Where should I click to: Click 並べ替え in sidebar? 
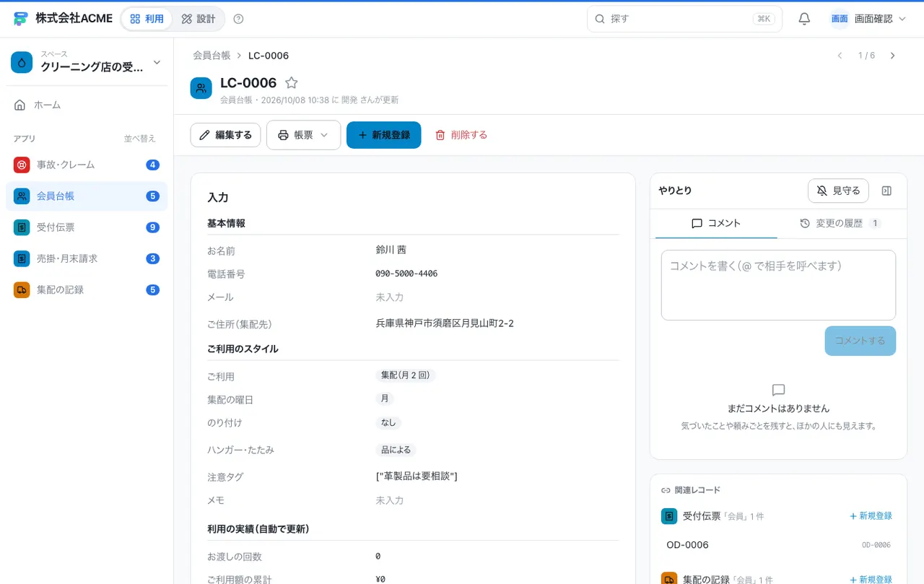click(x=140, y=139)
